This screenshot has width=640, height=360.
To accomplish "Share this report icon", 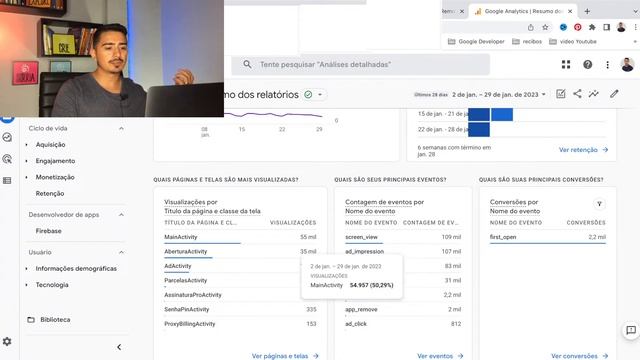I will [x=577, y=94].
